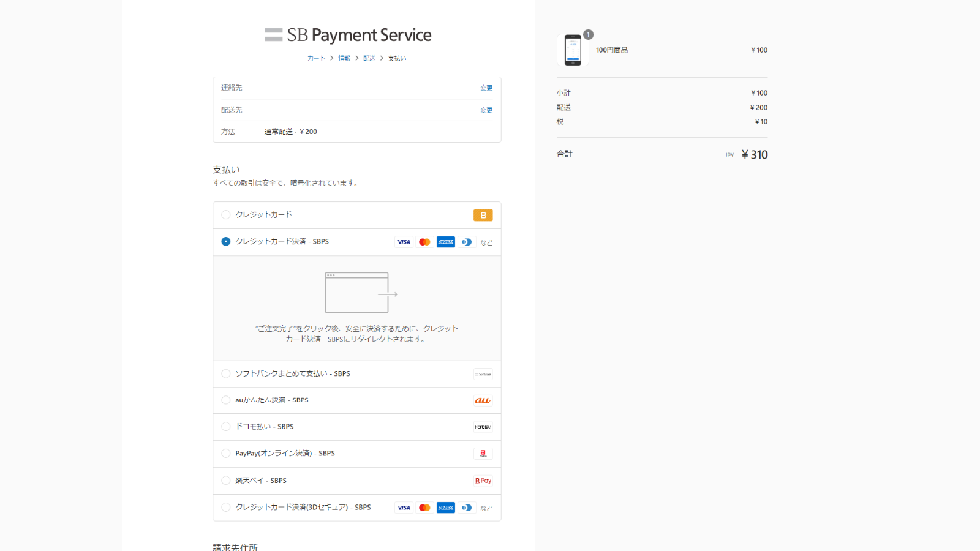Open the 100円商品 product thumbnail
The height and width of the screenshot is (551, 980).
(573, 50)
